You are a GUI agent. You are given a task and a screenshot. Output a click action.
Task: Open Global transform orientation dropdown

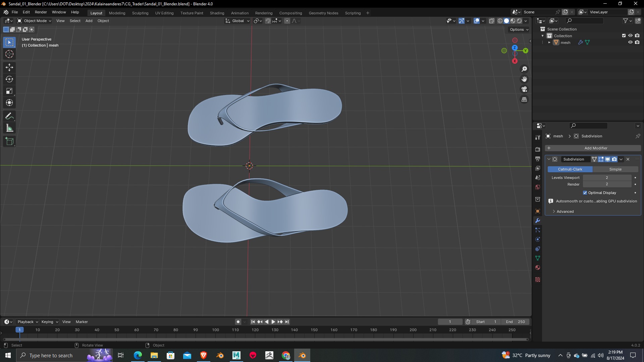pos(237,21)
